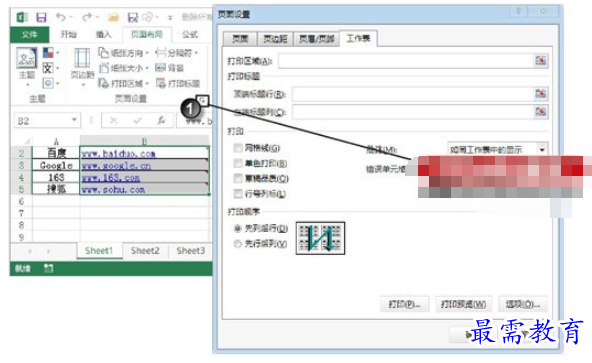Click the macro record icon in status bar
Image resolution: width=592 pixels, height=363 pixels.
pos(49,269)
